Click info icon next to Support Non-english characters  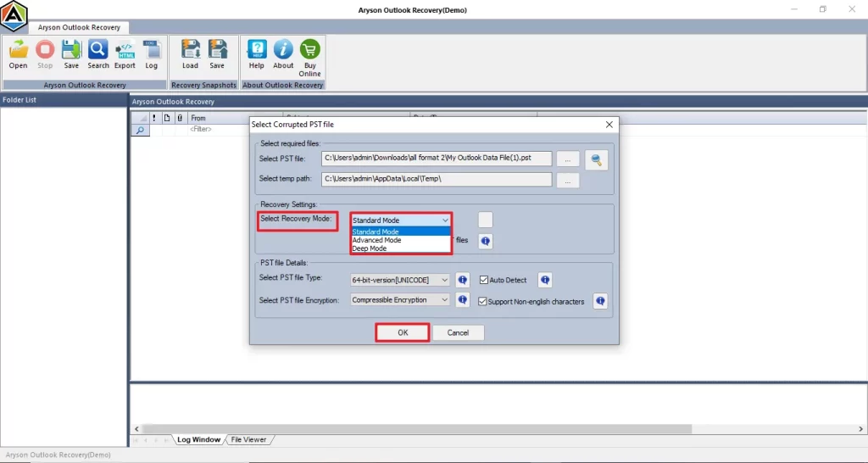600,301
